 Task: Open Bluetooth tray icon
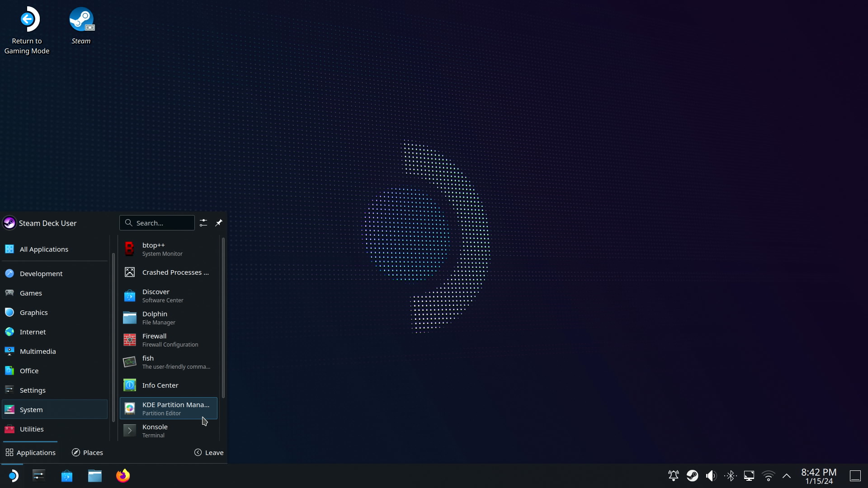click(730, 476)
